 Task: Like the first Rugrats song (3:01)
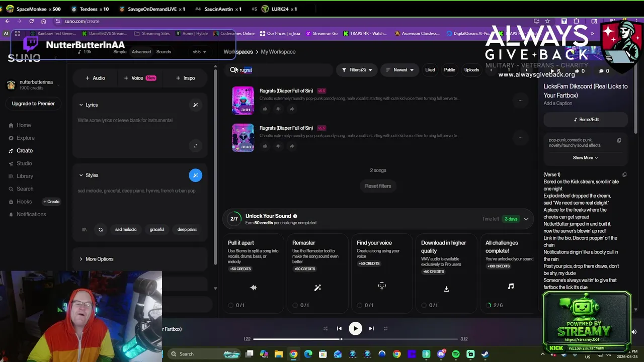pos(265,109)
